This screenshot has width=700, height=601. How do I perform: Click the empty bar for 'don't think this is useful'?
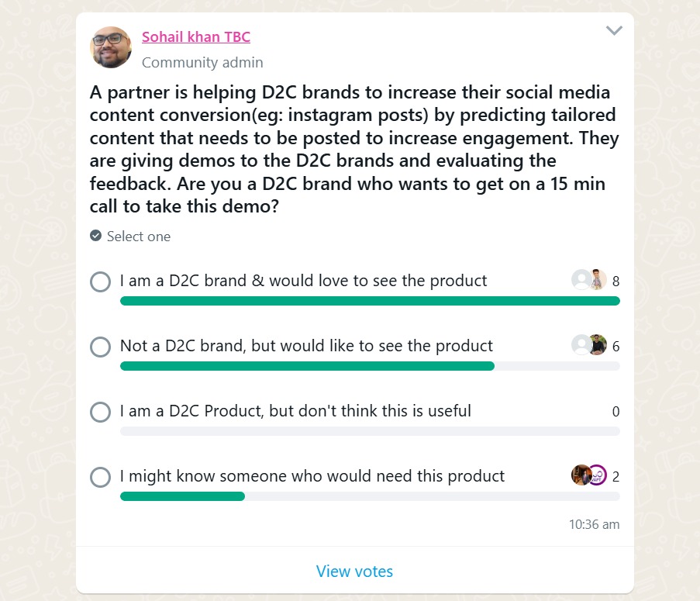370,431
